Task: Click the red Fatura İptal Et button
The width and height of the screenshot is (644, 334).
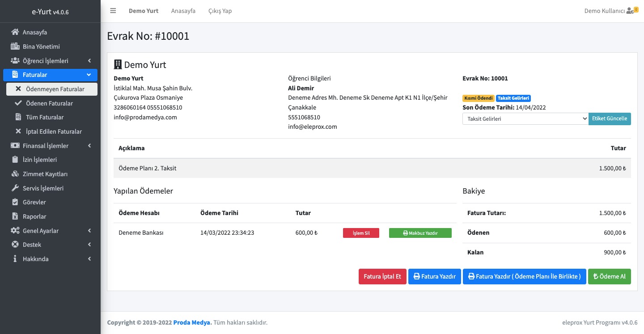Action: [382, 276]
